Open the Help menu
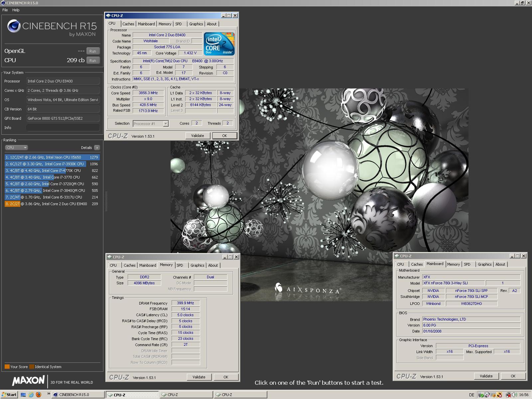 click(x=16, y=10)
